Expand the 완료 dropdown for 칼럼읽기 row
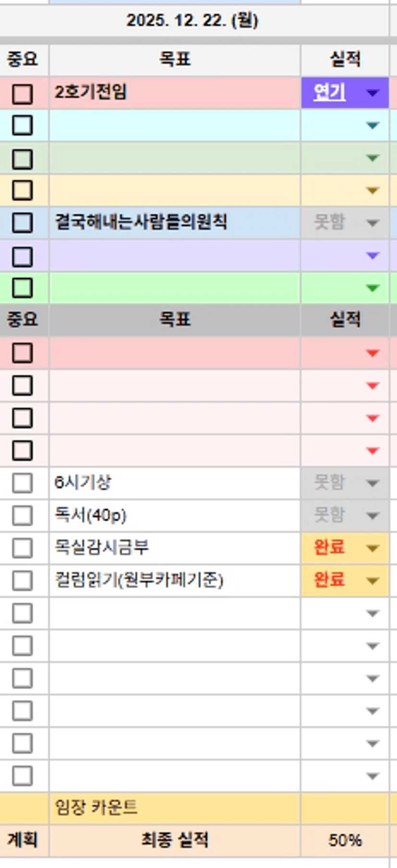Image resolution: width=397 pixels, height=868 pixels. click(373, 581)
